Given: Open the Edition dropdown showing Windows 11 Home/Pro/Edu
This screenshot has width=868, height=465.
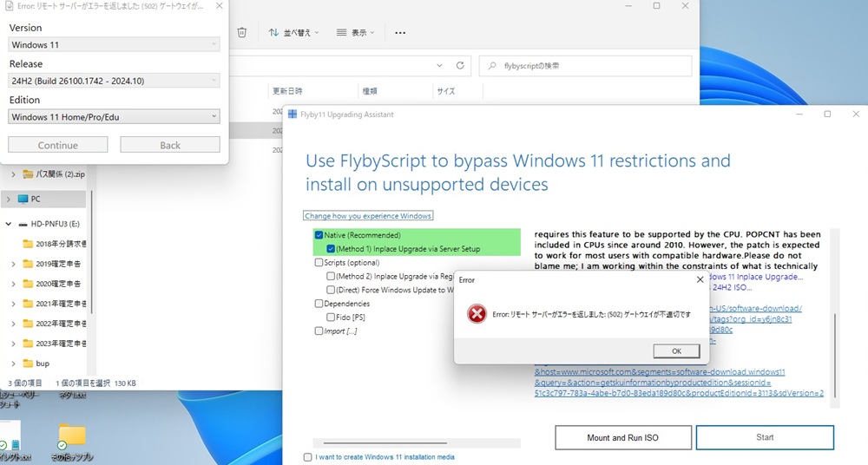Looking at the screenshot, I should pos(115,117).
